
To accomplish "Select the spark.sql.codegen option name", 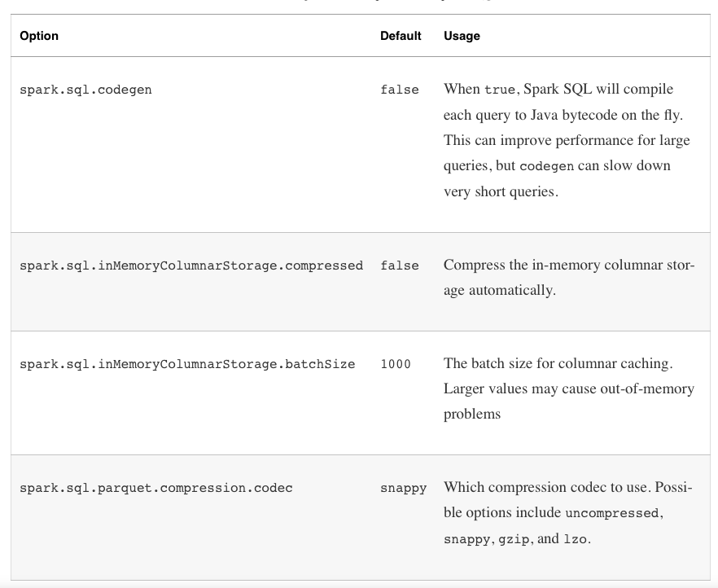I will pyautogui.click(x=85, y=90).
